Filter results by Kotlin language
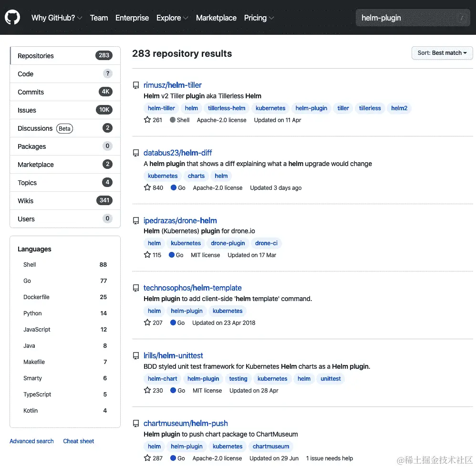Image resolution: width=476 pixels, height=468 pixels. point(65,411)
